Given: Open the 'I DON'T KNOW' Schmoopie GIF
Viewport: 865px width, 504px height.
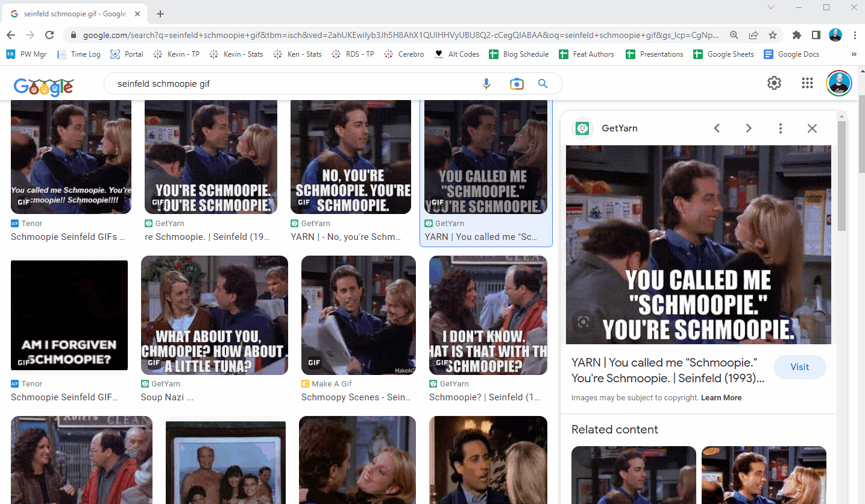Looking at the screenshot, I should pos(488,315).
